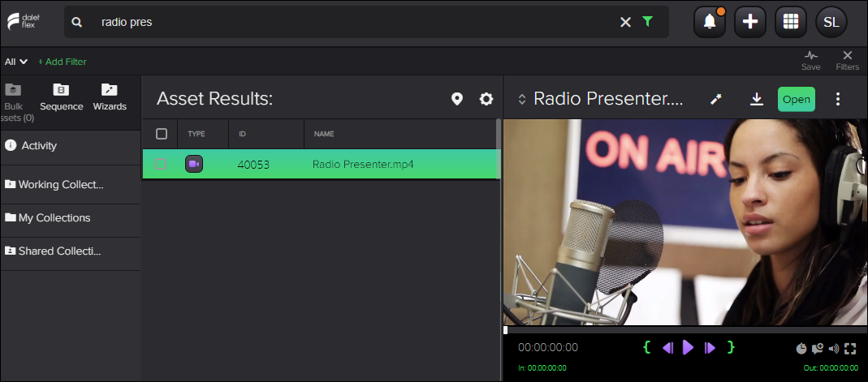Toggle the preview panel expander arrows
Viewport: 868px width, 382px height.
point(522,99)
